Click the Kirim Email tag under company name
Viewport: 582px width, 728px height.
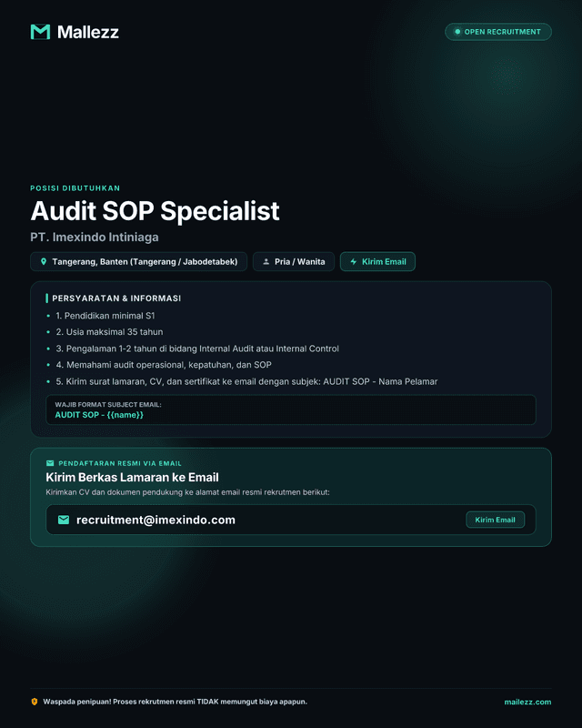point(377,262)
